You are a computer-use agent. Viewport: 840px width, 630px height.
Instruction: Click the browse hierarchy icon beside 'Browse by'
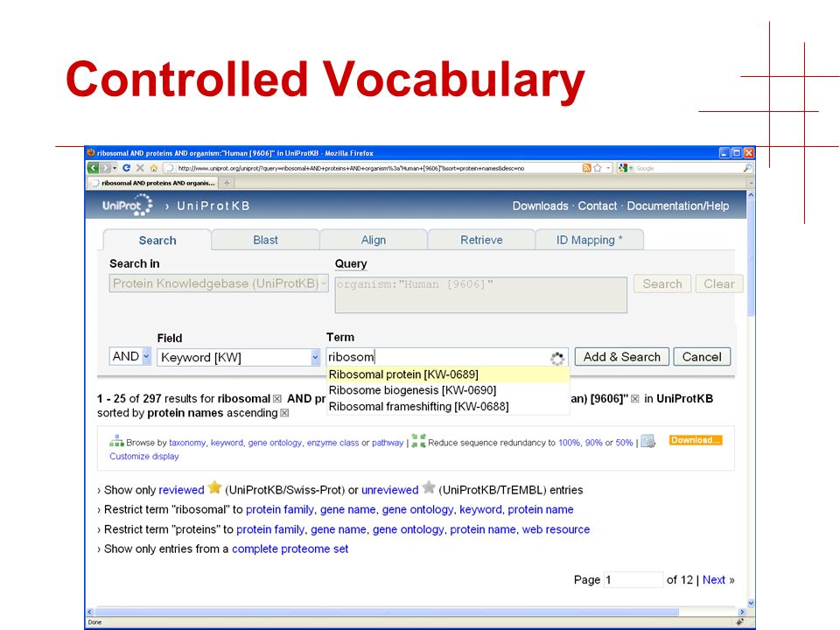116,441
